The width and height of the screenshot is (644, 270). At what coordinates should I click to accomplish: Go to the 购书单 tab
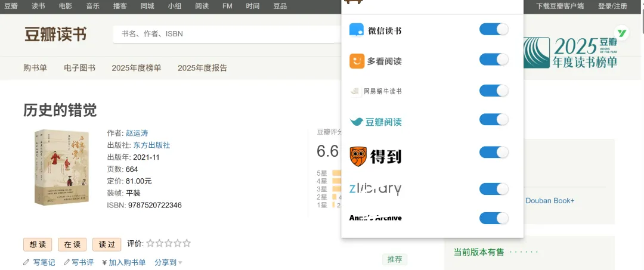(35, 68)
